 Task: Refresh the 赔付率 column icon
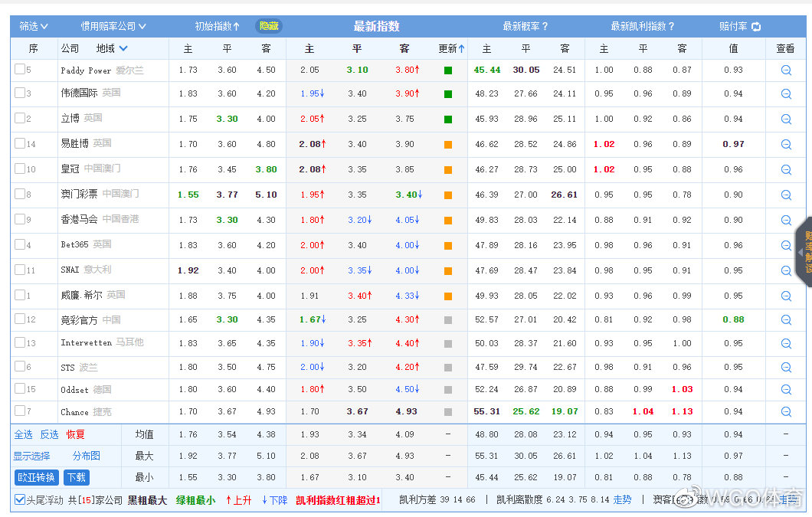pos(756,26)
